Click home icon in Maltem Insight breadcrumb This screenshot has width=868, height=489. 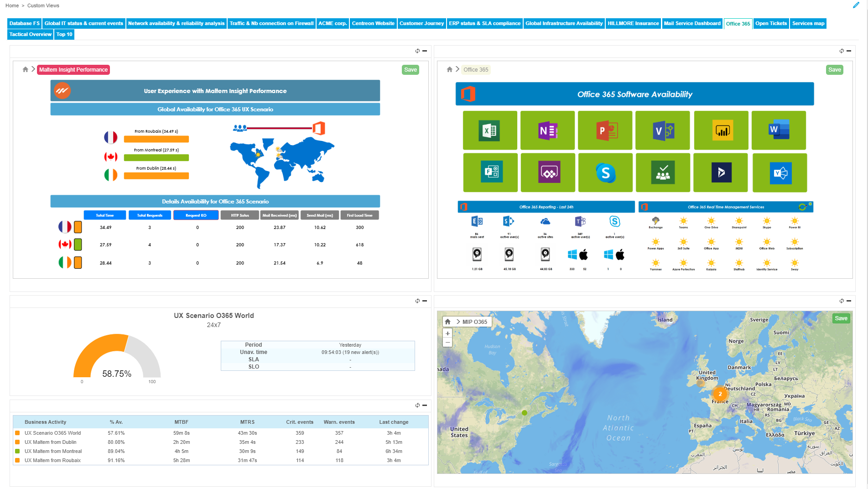point(26,69)
